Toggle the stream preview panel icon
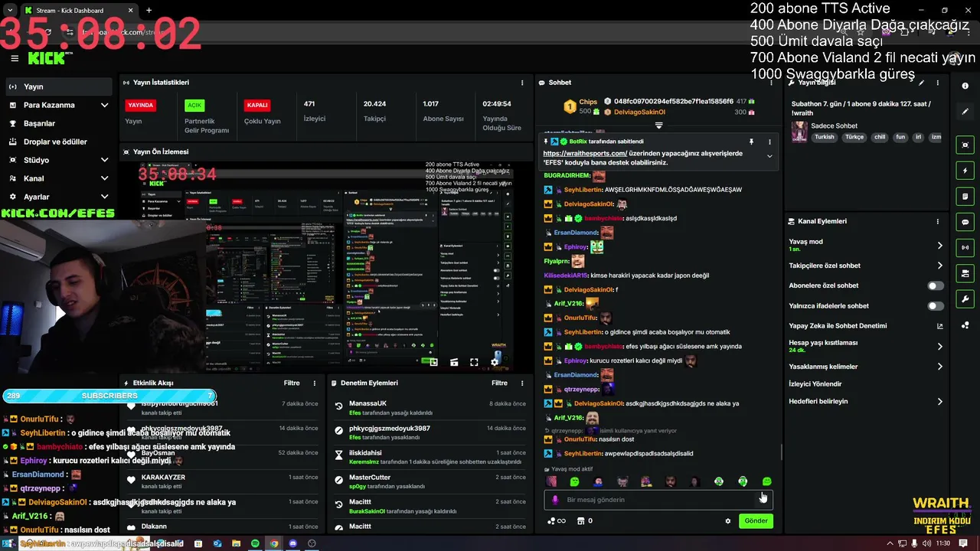 point(965,145)
